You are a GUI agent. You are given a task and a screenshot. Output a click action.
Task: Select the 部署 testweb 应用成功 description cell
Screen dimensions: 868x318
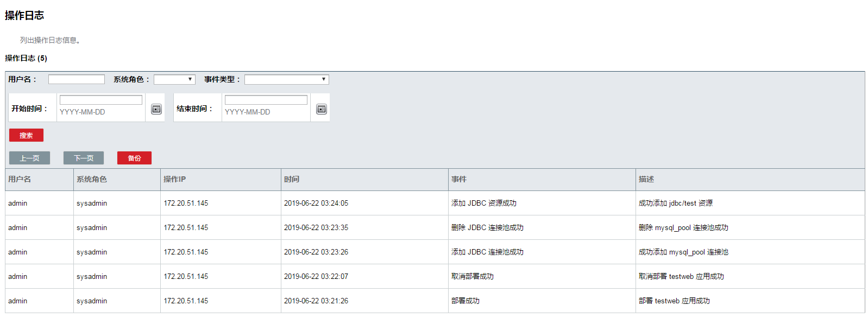coord(674,301)
